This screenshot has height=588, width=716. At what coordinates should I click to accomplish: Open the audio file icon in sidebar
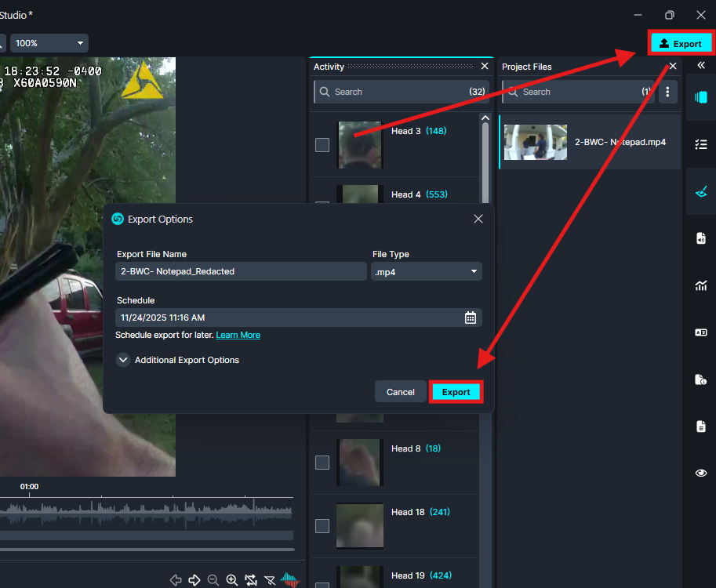coord(701,238)
